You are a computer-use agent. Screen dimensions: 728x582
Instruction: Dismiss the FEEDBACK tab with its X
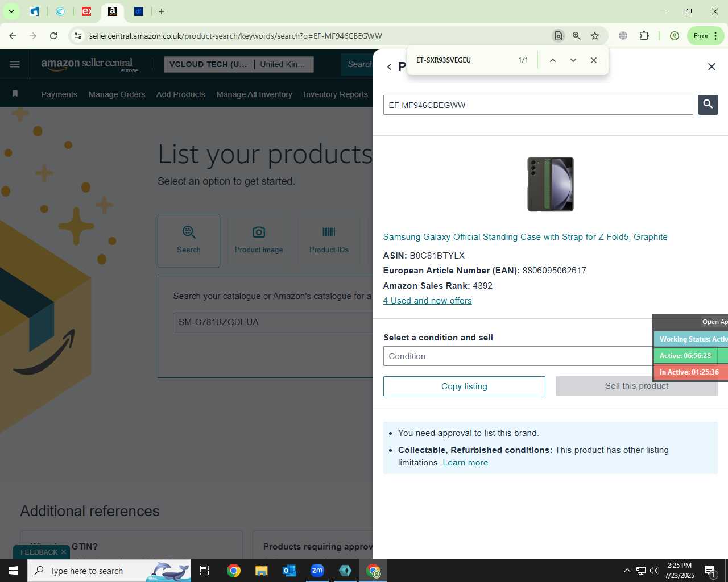[x=64, y=552]
